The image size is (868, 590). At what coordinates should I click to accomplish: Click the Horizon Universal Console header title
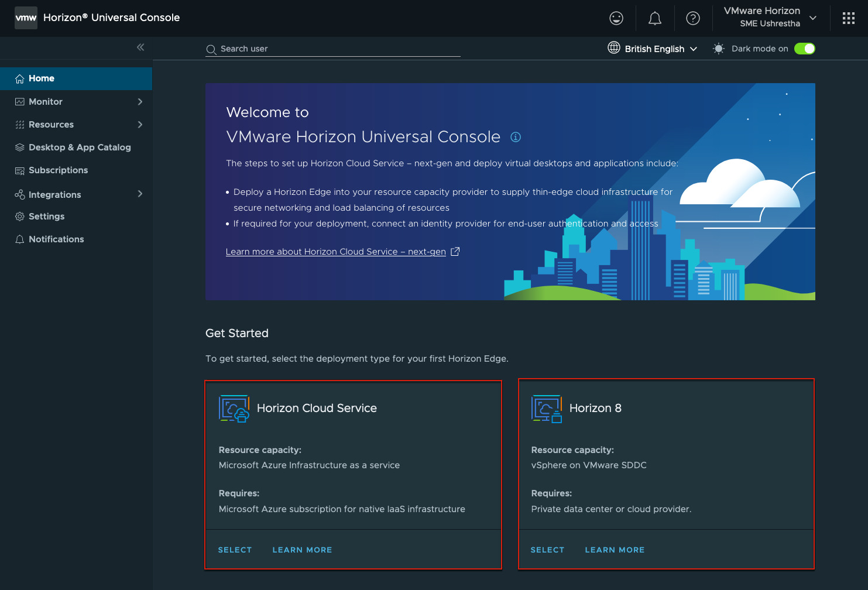click(111, 18)
